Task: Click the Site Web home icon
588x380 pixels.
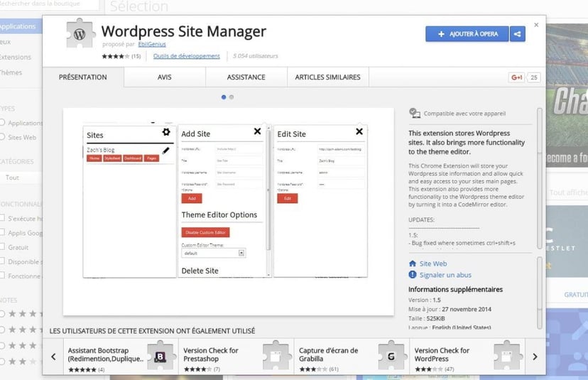Action: pos(413,264)
